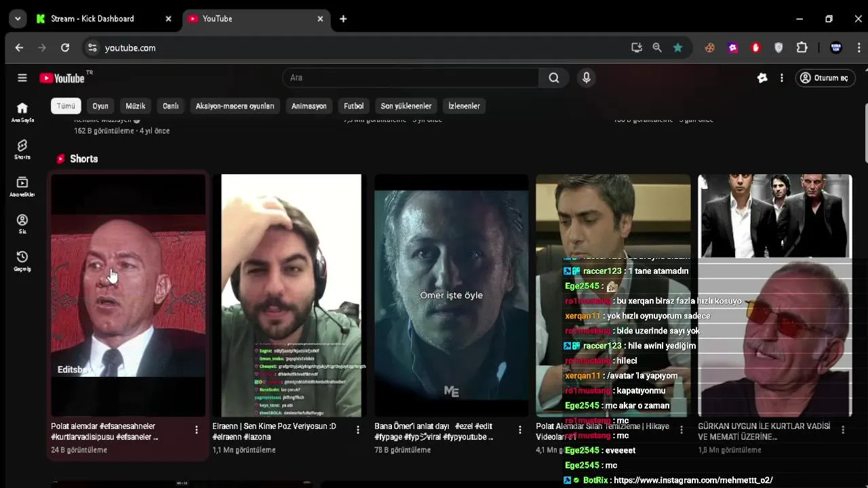Open options for Bana Ömer'i anlat short
The height and width of the screenshot is (488, 868).
click(x=520, y=430)
